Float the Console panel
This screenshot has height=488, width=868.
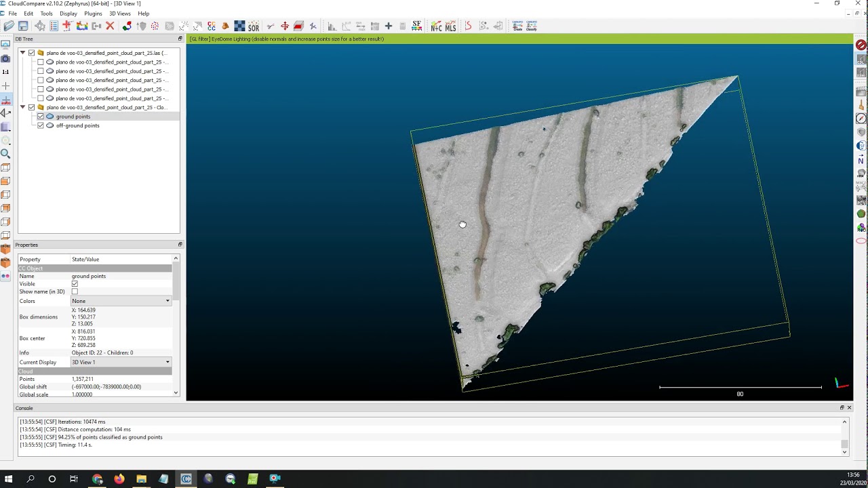[842, 407]
